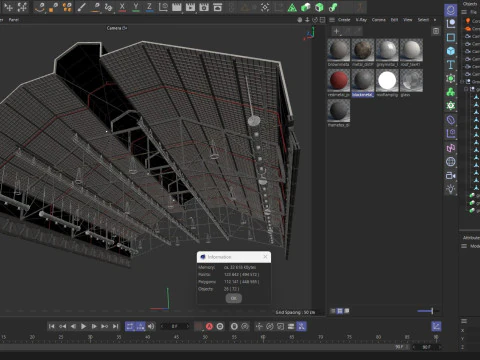Toggle the red autokeying button
480x360 pixels.
click(x=209, y=326)
